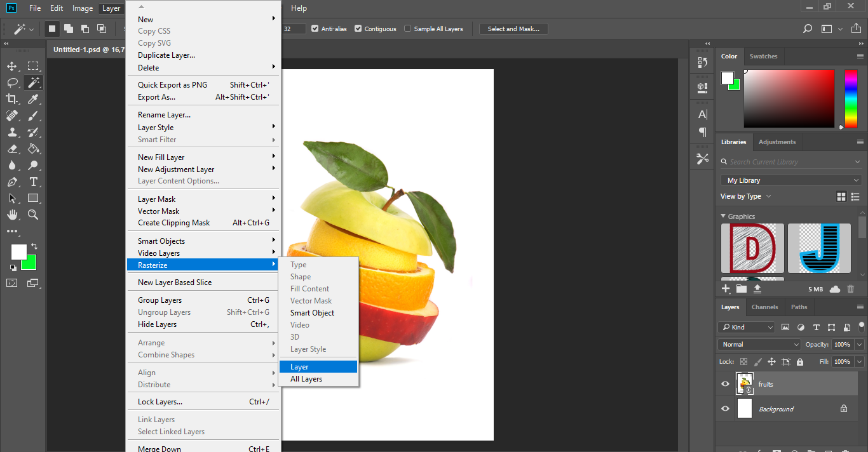Select the Move tool
Screen dimensions: 868x452
click(12, 67)
